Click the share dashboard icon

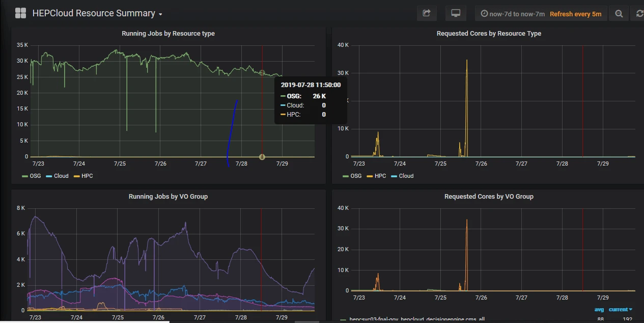point(427,13)
